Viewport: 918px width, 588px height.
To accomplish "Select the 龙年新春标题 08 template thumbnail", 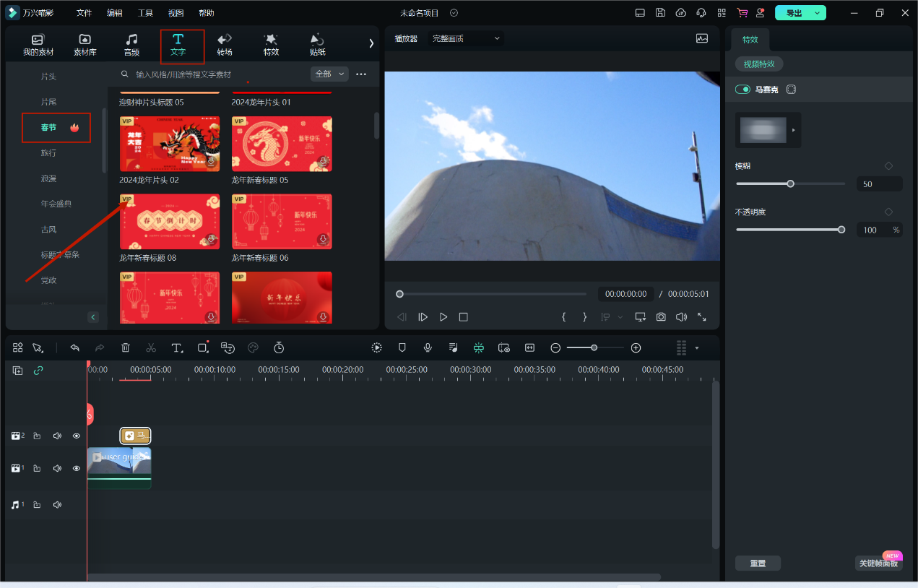I will [170, 222].
